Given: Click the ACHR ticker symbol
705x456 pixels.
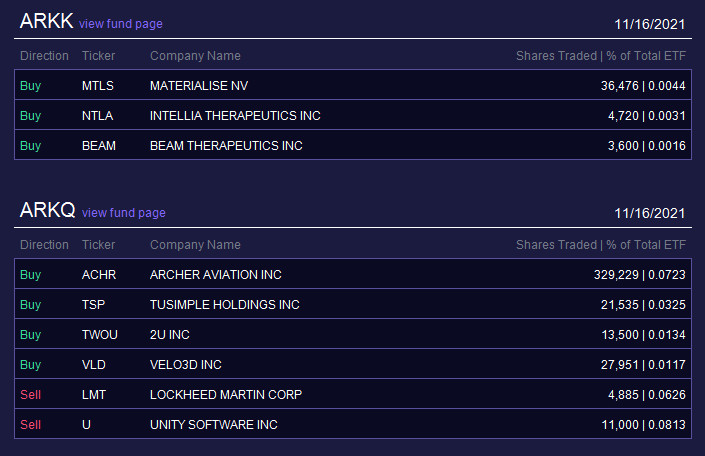Looking at the screenshot, I should [x=99, y=275].
